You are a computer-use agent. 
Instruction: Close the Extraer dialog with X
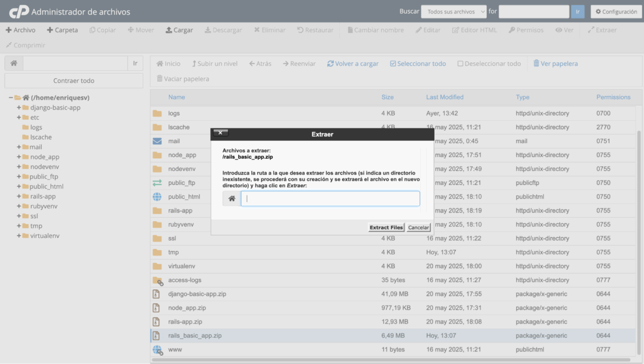[x=220, y=133]
